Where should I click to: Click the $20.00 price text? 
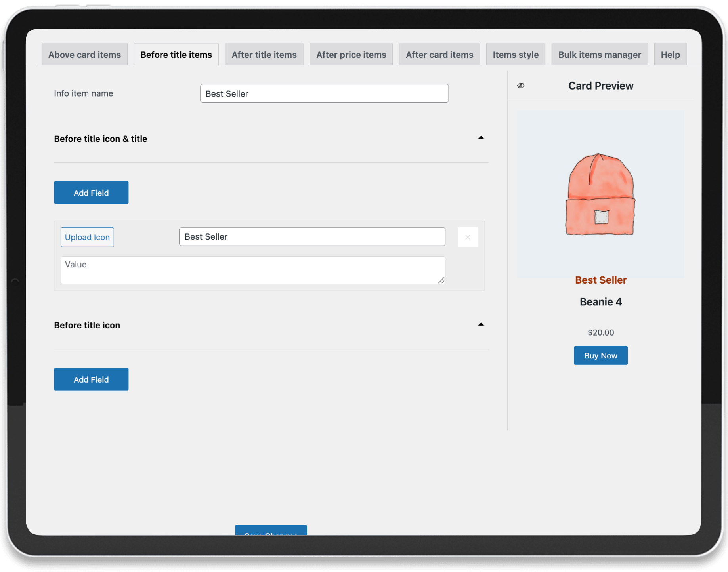click(x=601, y=332)
